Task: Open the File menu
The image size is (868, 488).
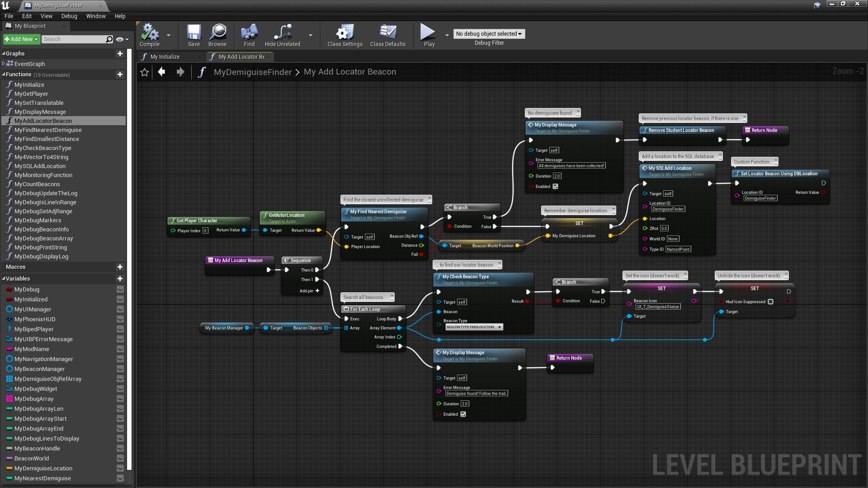Action: click(9, 16)
